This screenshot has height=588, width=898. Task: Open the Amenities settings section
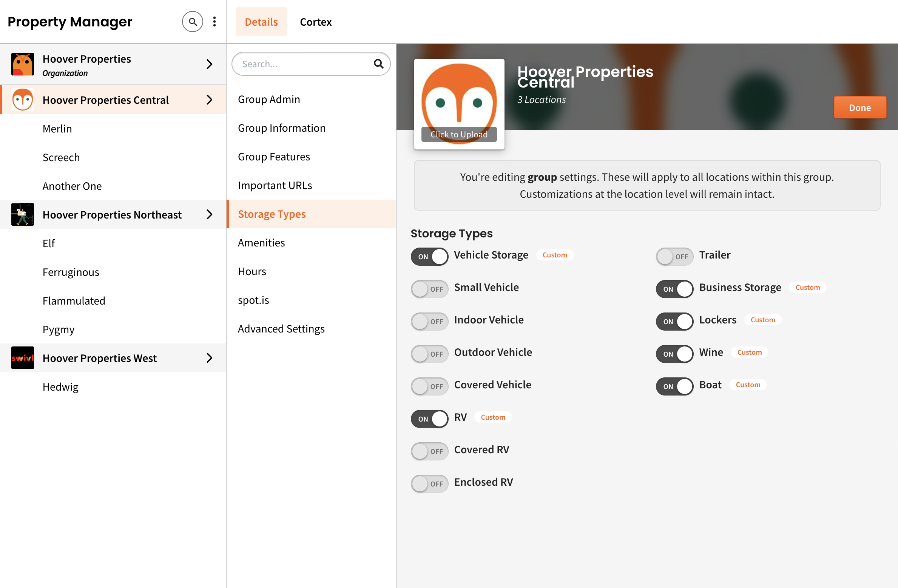(261, 243)
